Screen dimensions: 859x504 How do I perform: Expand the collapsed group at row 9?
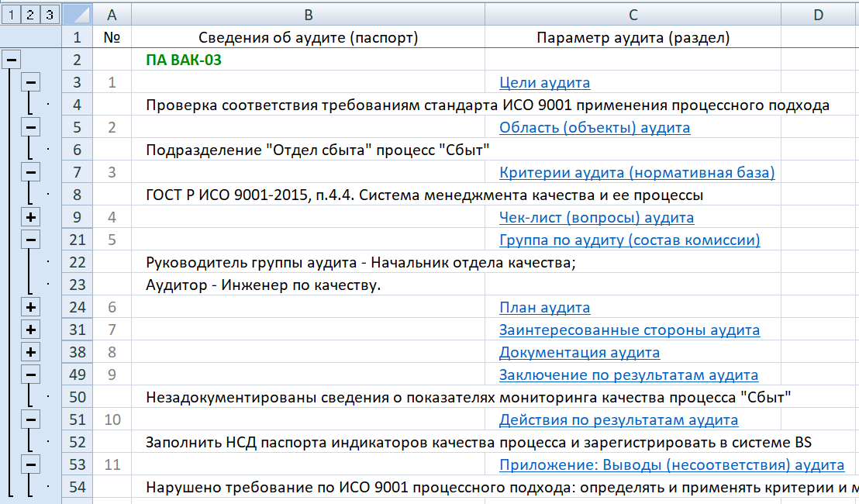(x=31, y=218)
